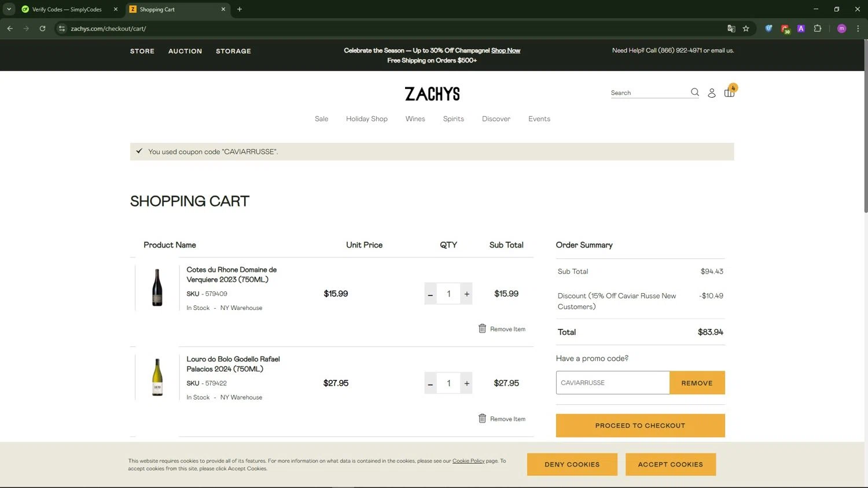Viewport: 868px width, 488px height.
Task: Open new browser tab with plus icon
Action: pos(240,9)
